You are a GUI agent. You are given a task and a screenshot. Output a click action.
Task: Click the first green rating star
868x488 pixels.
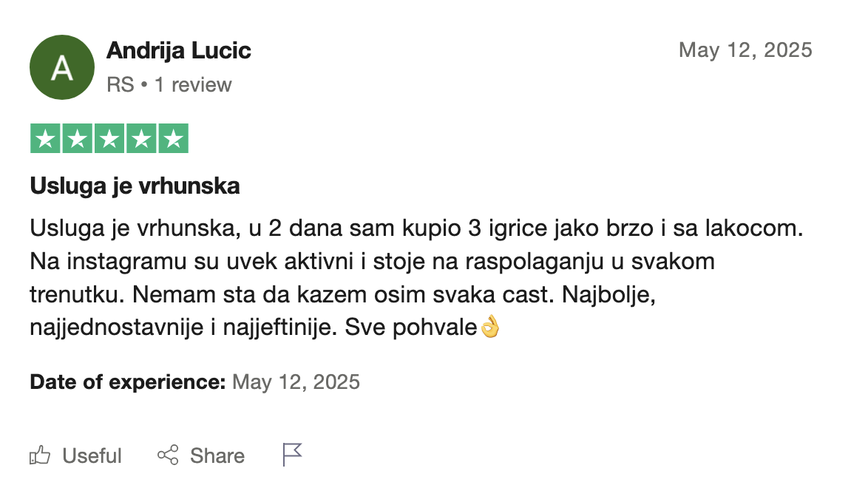(46, 139)
